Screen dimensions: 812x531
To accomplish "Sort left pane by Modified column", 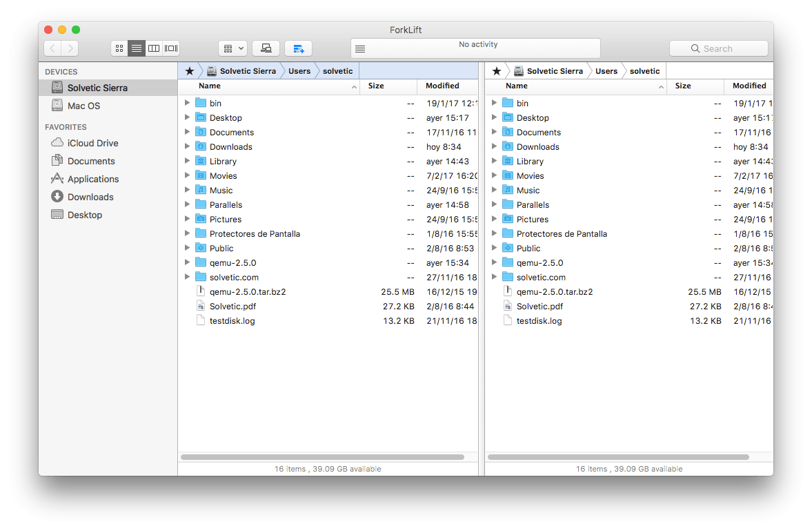I will click(x=448, y=86).
